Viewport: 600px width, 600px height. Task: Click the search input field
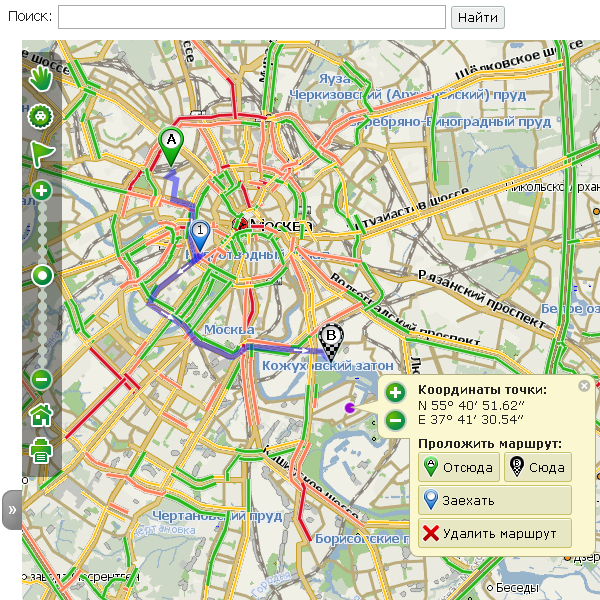(x=251, y=17)
